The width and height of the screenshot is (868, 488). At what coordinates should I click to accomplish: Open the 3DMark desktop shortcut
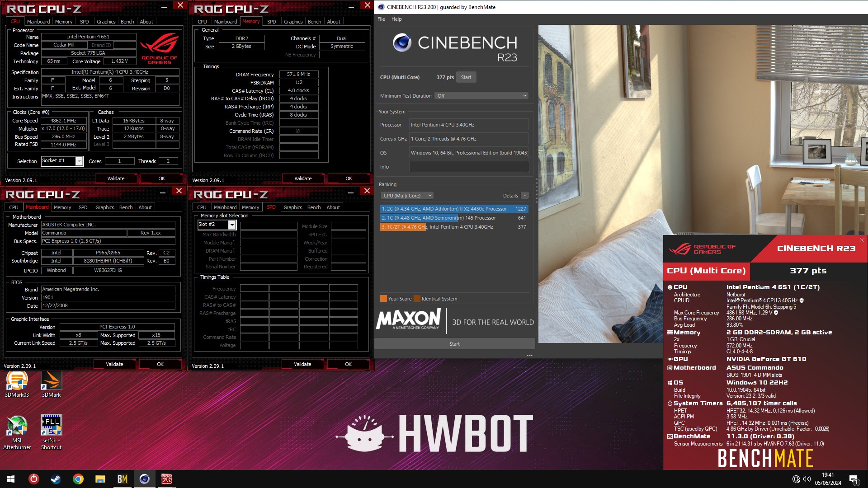click(51, 385)
